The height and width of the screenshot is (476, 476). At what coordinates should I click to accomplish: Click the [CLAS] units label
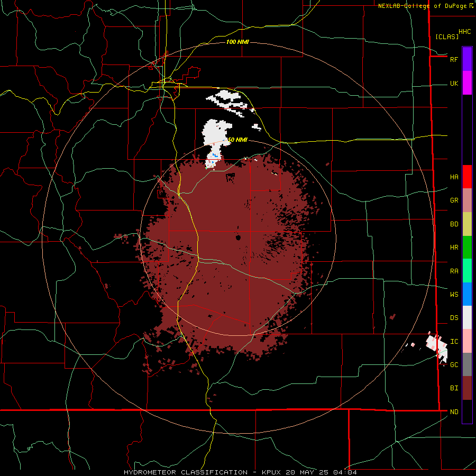point(447,36)
